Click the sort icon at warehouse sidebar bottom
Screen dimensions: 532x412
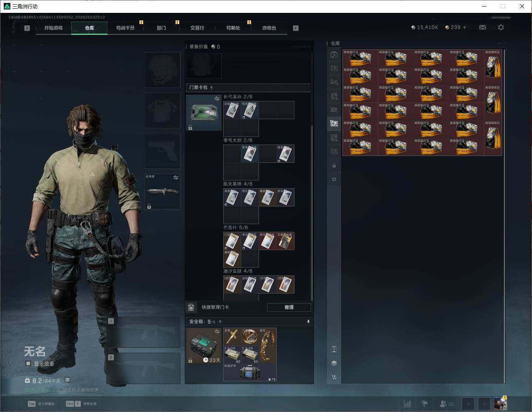point(334,377)
